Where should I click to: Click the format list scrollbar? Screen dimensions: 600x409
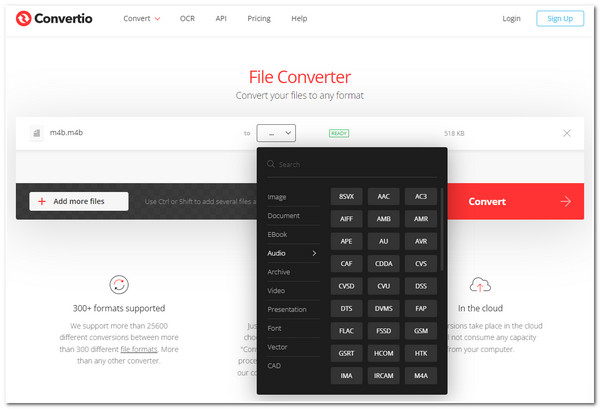(442, 229)
